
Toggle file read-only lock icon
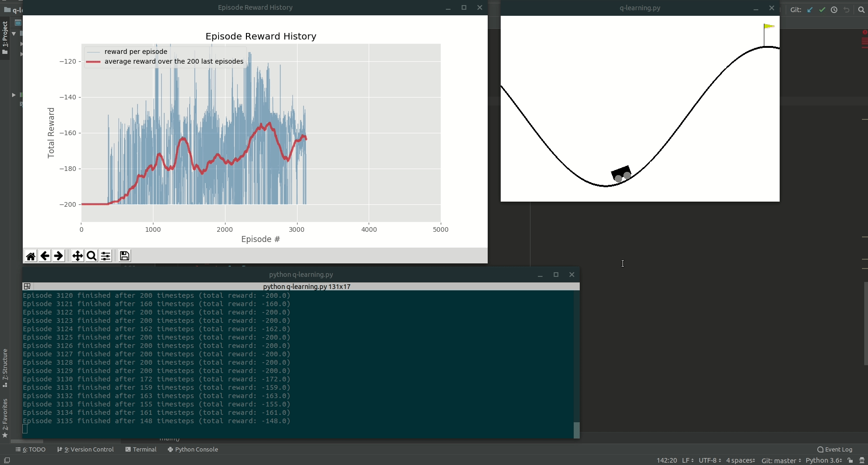point(850,460)
